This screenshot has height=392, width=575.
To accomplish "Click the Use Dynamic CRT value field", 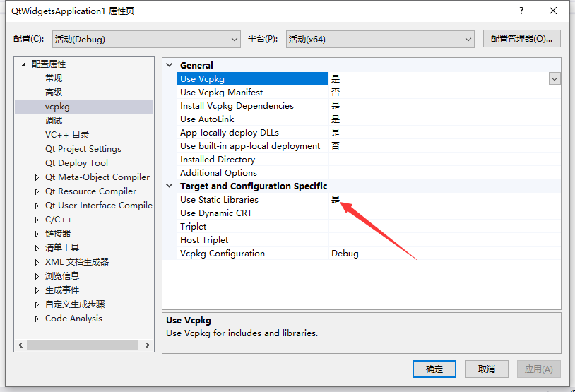I will tap(444, 213).
